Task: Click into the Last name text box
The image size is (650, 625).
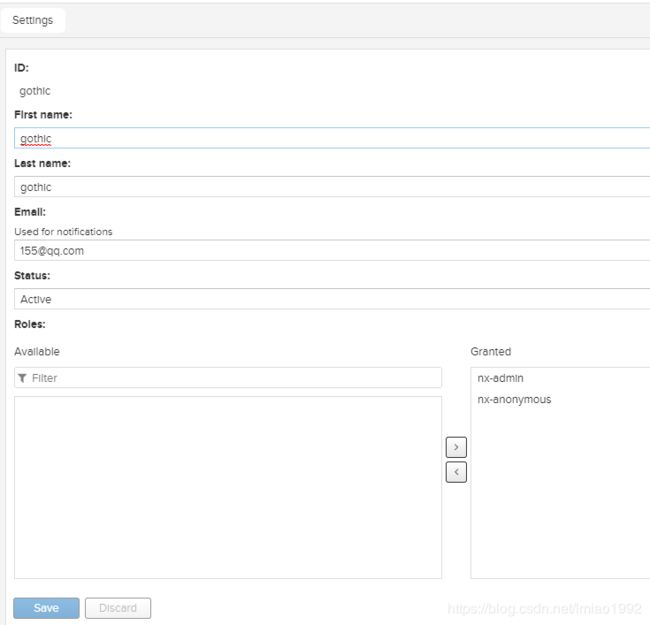Action: tap(330, 187)
